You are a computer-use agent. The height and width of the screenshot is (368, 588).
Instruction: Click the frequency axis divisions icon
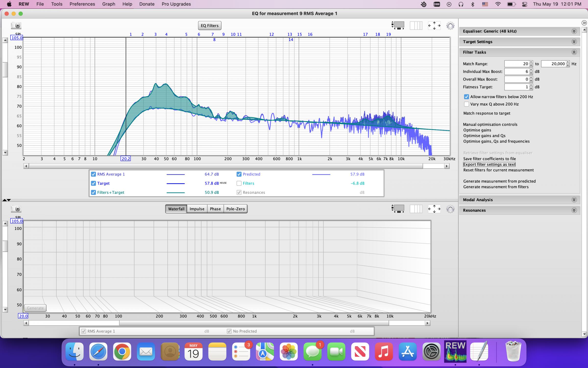pyautogui.click(x=416, y=25)
